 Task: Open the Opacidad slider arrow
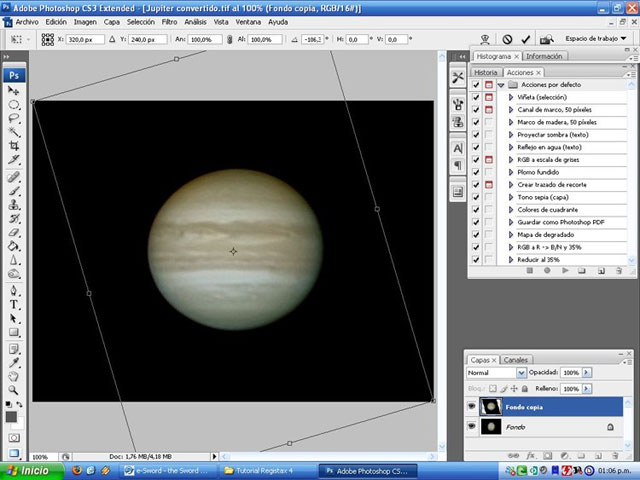pyautogui.click(x=587, y=372)
